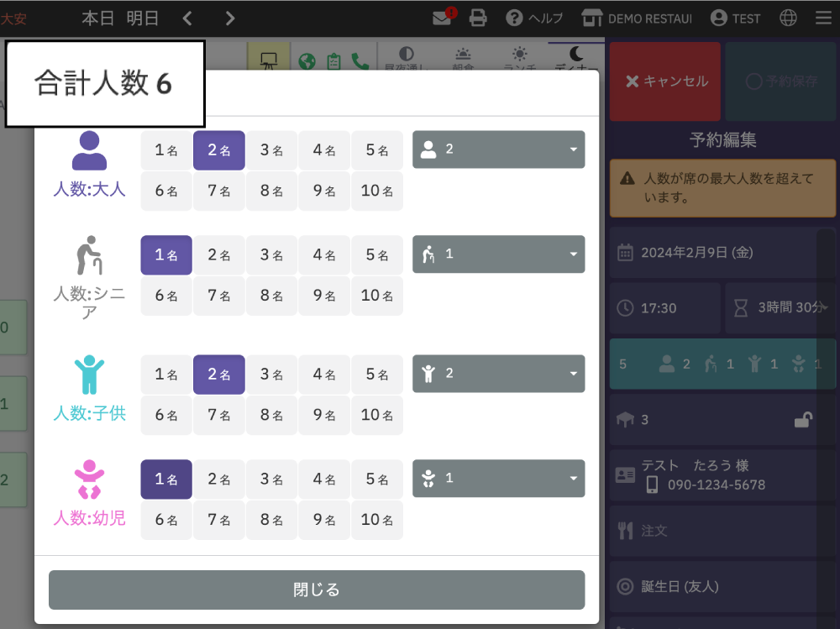The image size is (840, 629).
Task: Select 3名 for seniors
Action: tap(271, 255)
